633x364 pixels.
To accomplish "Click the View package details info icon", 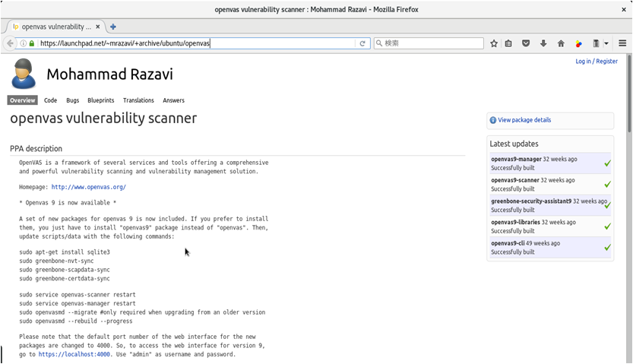I will point(493,120).
